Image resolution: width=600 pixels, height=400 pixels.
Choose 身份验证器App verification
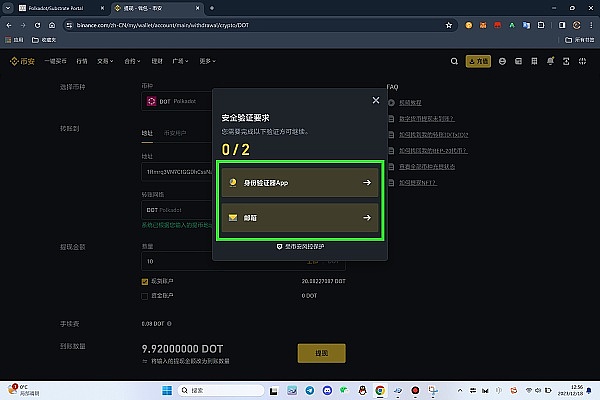[300, 183]
